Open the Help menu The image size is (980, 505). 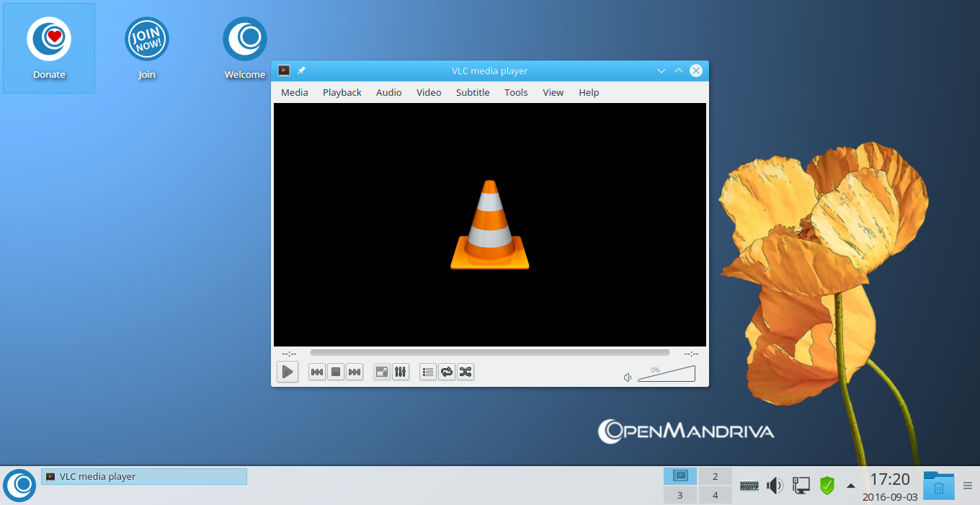pos(589,92)
